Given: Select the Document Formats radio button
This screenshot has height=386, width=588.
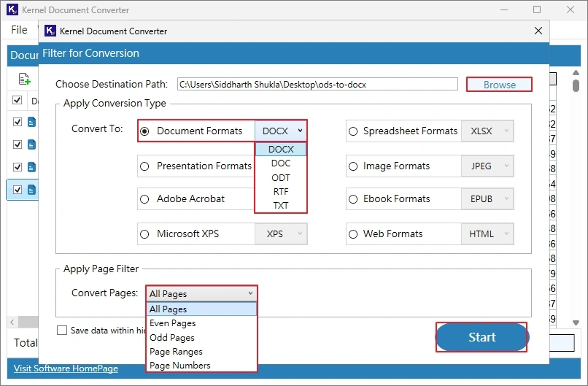Looking at the screenshot, I should point(144,131).
